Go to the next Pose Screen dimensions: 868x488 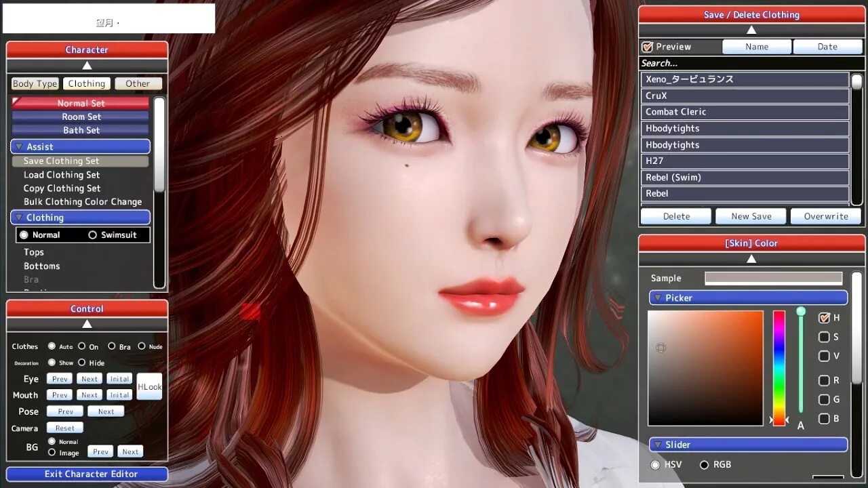(x=106, y=411)
